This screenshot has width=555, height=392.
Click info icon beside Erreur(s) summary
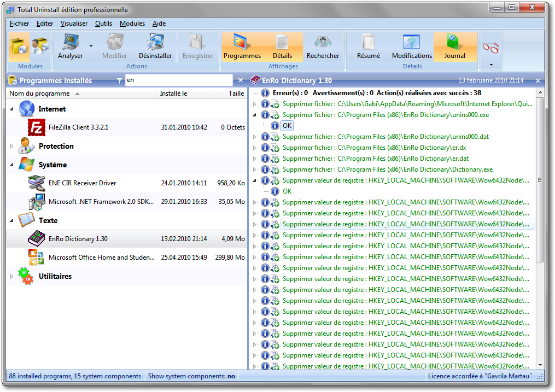265,93
